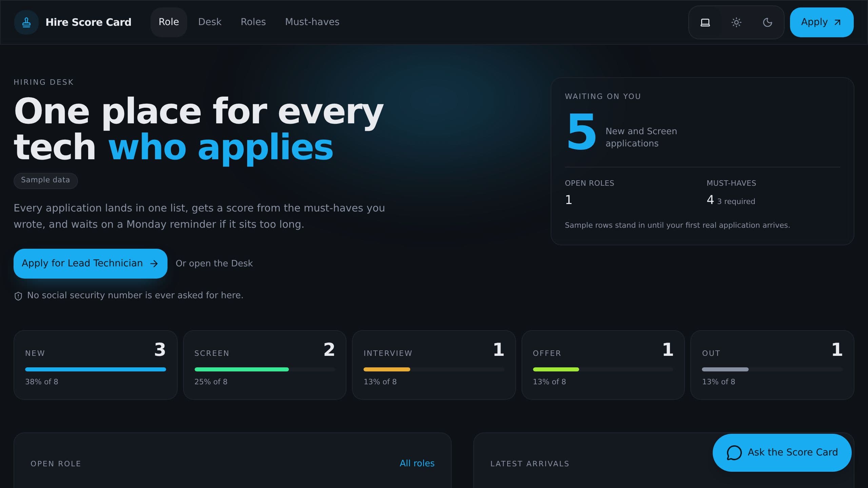The image size is (868, 488).
Task: Click the WAITING ON YOU heading
Action: click(603, 97)
